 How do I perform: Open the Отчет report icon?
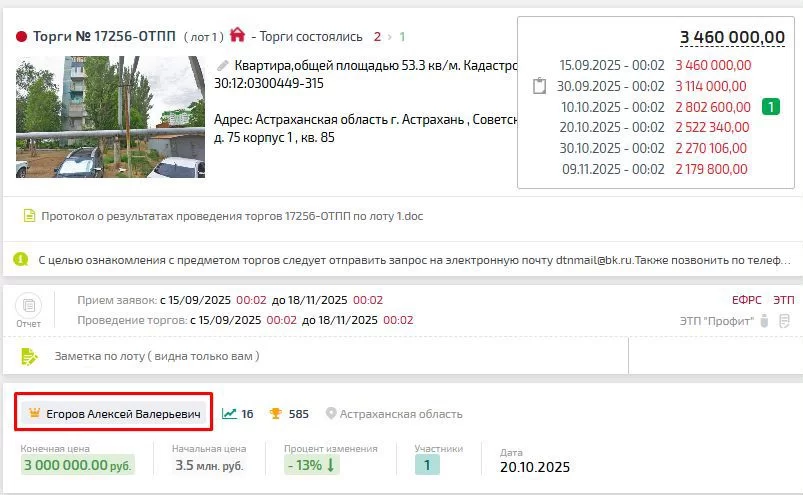pos(29,306)
